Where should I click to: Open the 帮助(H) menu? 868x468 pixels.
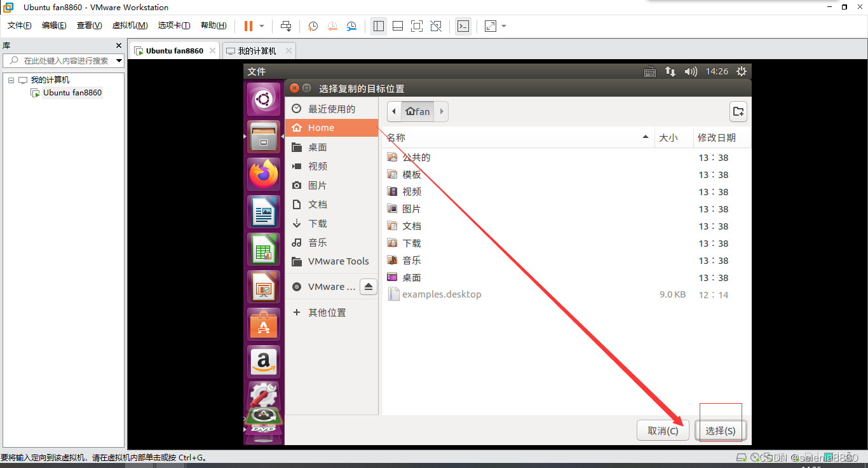[214, 25]
